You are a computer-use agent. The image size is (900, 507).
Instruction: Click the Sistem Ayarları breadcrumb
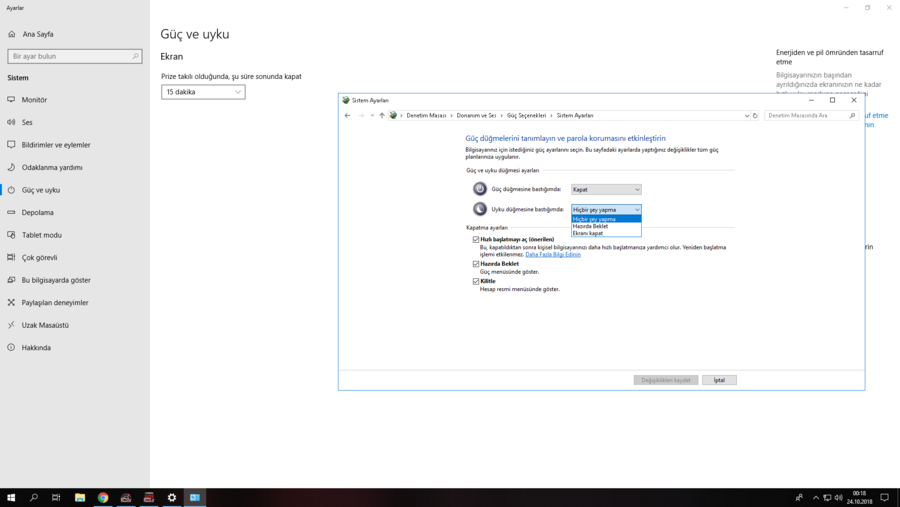(575, 115)
